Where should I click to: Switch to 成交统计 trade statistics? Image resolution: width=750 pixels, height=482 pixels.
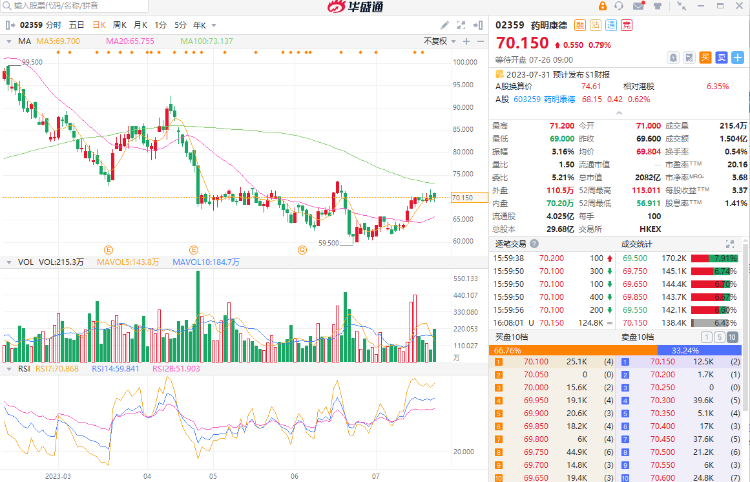click(636, 244)
